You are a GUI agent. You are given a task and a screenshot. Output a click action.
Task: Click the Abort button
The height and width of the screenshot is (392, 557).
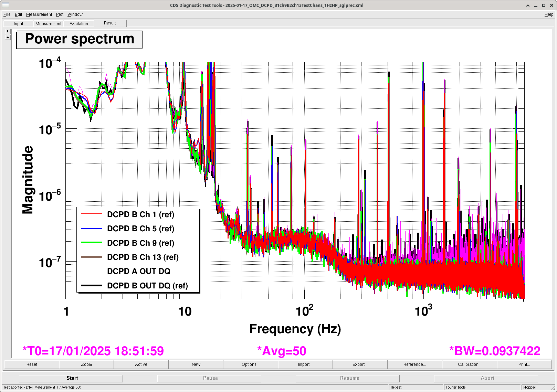(x=486, y=378)
